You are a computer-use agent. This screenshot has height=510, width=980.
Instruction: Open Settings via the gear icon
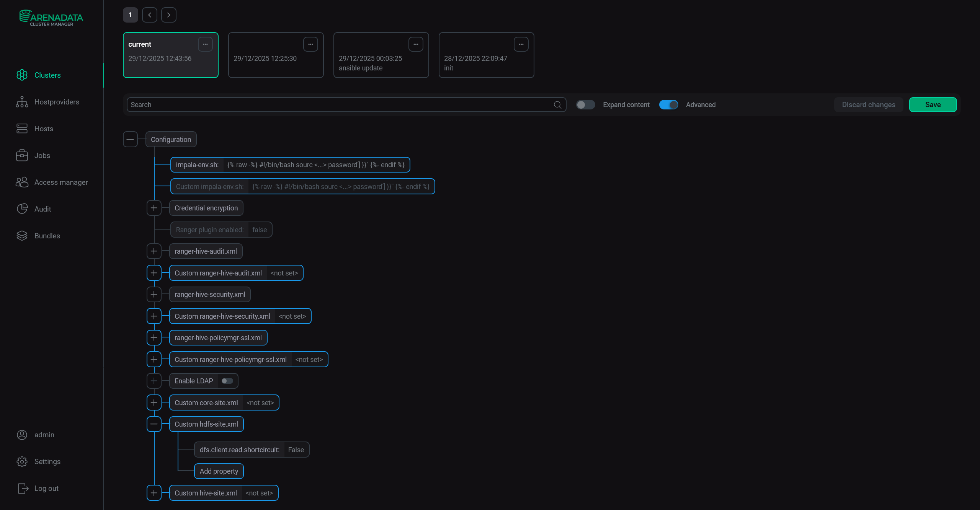pos(22,461)
